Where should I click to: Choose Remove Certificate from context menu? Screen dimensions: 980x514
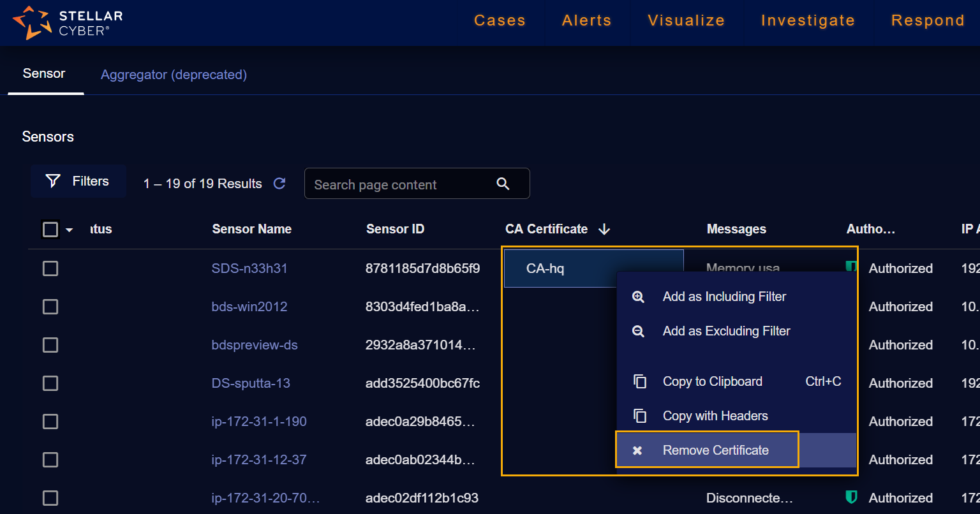pyautogui.click(x=715, y=450)
